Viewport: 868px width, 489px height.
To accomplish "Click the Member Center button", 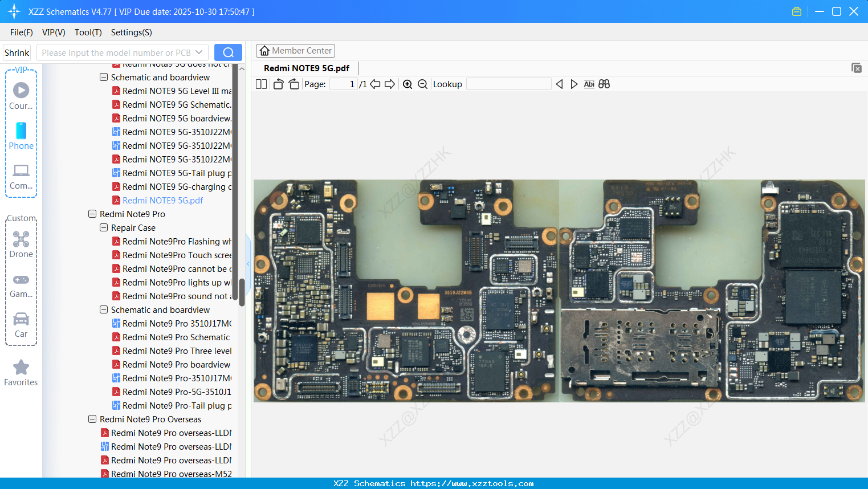I will coord(295,51).
